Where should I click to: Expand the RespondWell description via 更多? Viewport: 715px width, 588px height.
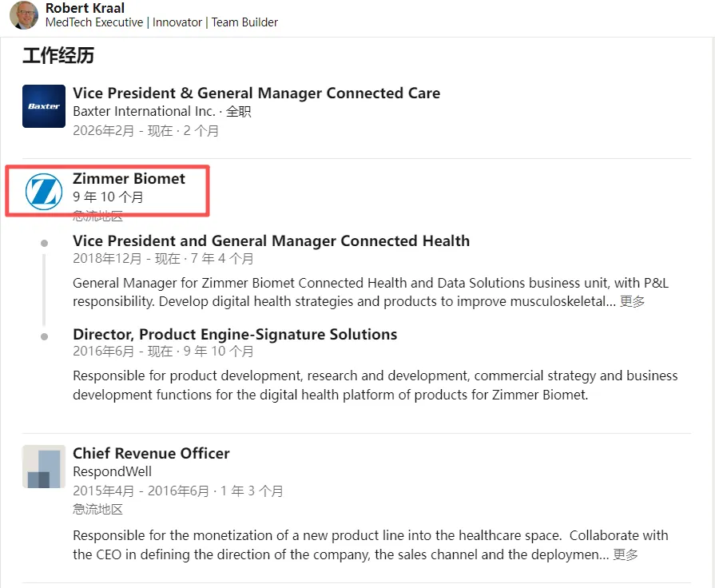[625, 554]
